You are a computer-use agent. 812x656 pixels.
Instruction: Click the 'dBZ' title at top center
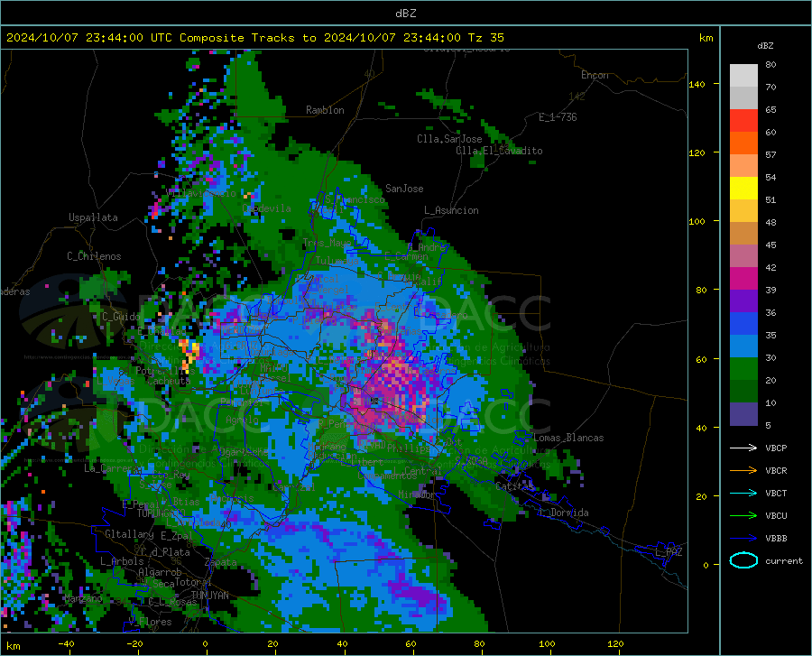[405, 13]
